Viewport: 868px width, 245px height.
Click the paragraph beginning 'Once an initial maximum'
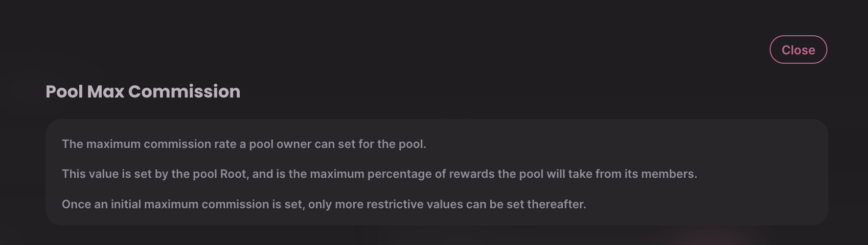click(x=324, y=204)
